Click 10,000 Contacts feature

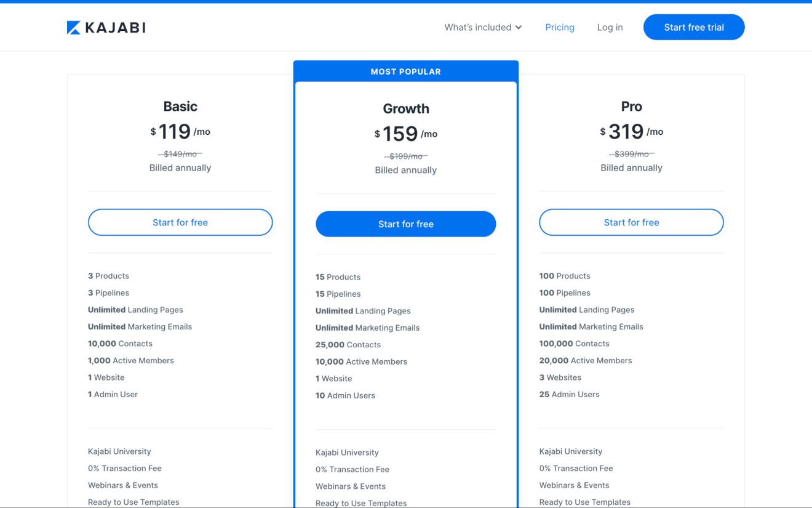[x=120, y=344]
